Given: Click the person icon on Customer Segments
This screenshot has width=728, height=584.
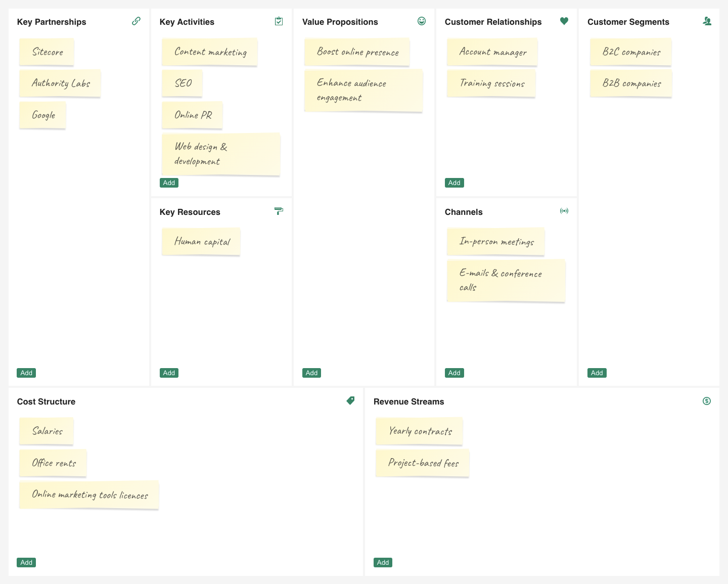Looking at the screenshot, I should [x=707, y=21].
